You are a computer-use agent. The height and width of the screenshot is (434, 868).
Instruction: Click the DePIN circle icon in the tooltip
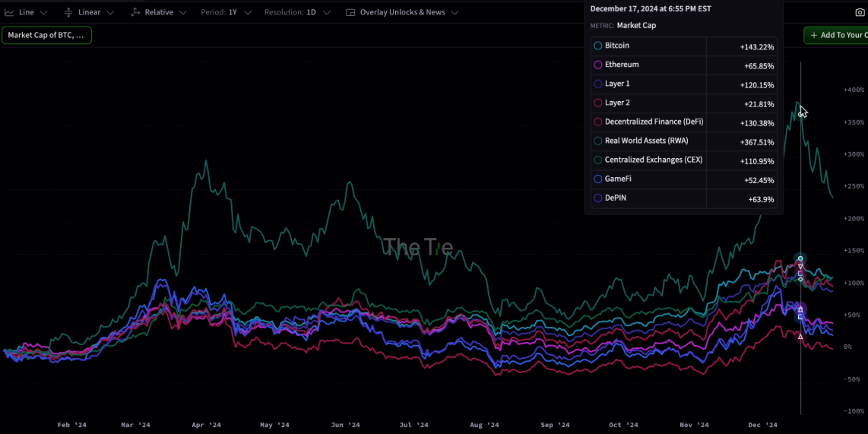598,198
